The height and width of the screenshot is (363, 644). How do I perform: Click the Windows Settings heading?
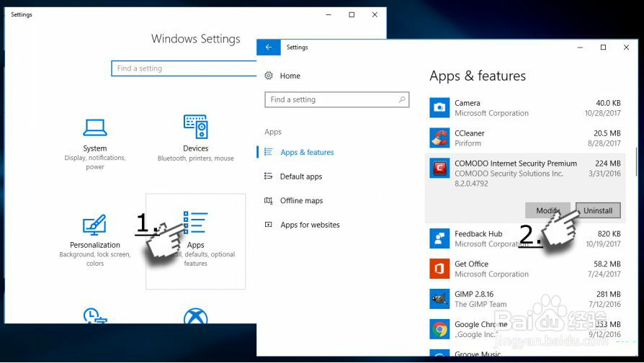pyautogui.click(x=195, y=39)
